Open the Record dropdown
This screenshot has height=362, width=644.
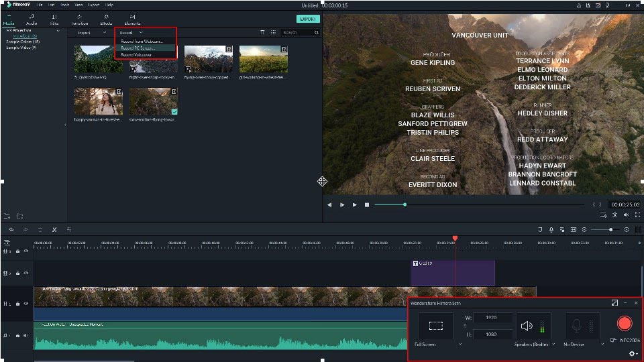[x=131, y=32]
